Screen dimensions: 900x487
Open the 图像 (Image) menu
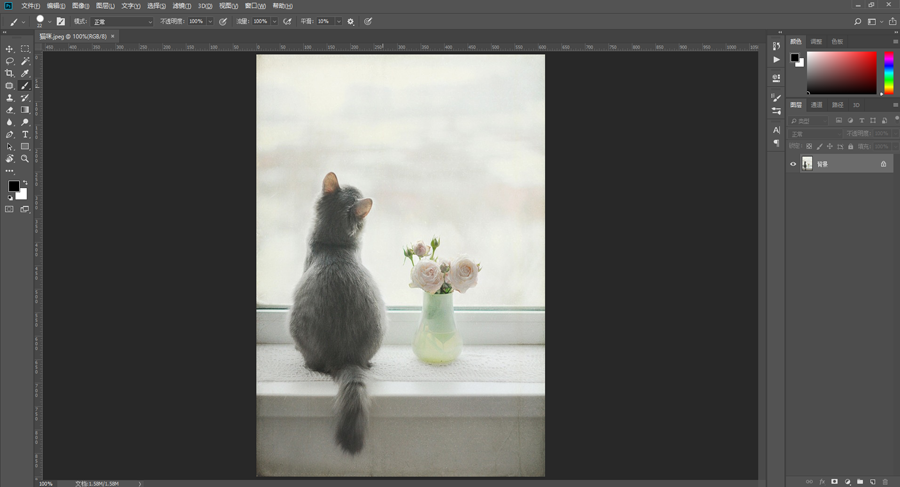click(80, 5)
